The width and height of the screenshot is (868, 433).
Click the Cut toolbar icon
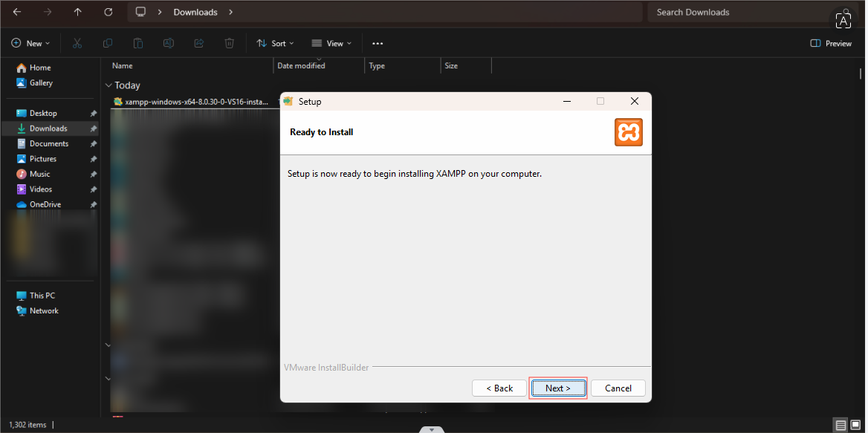tap(77, 43)
